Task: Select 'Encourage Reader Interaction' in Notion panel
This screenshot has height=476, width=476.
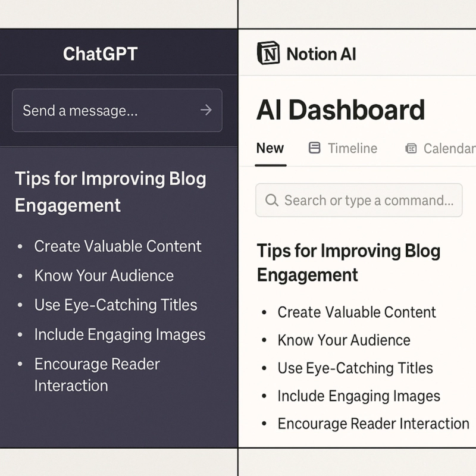Action: 374,424
